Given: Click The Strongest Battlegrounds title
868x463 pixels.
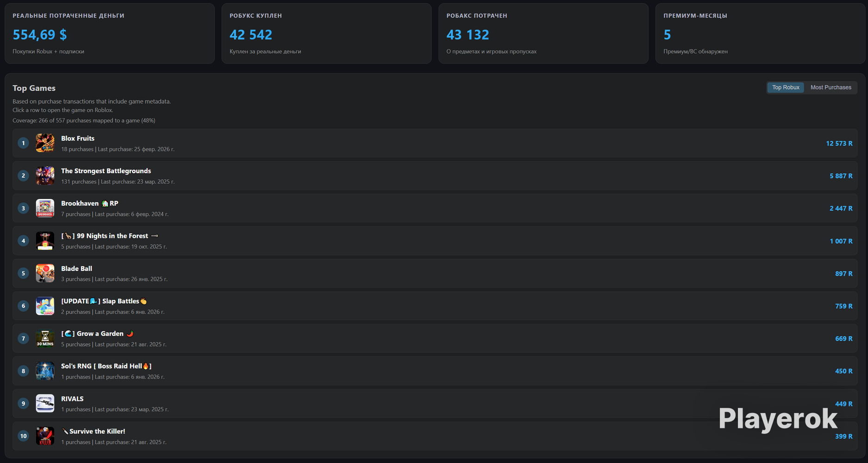Looking at the screenshot, I should 106,171.
